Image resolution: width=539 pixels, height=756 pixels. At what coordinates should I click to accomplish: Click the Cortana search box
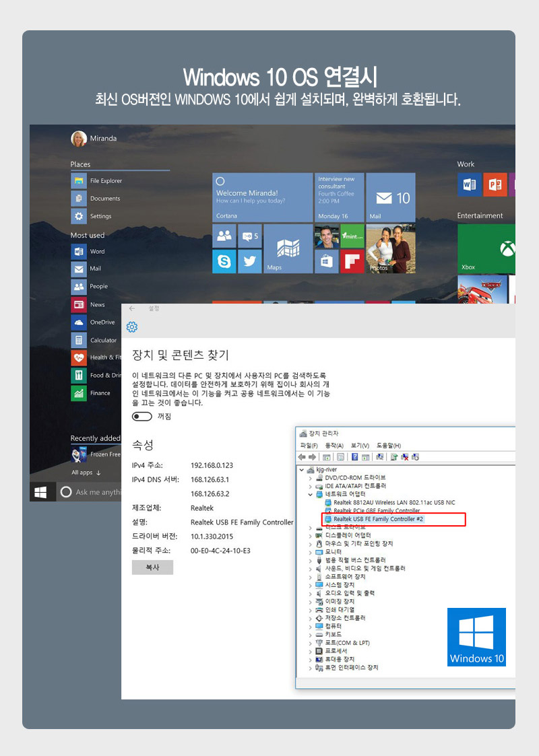click(94, 492)
